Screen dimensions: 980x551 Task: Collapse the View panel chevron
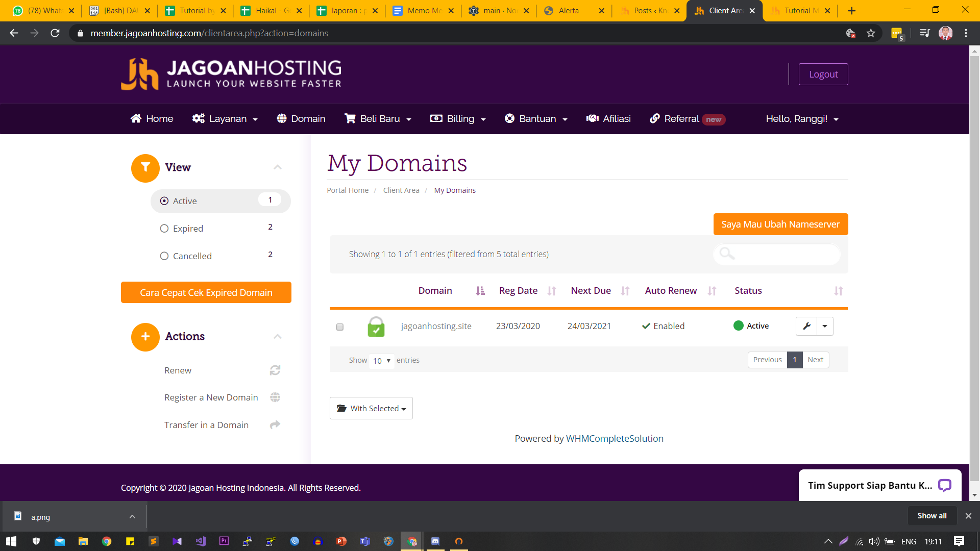[278, 167]
